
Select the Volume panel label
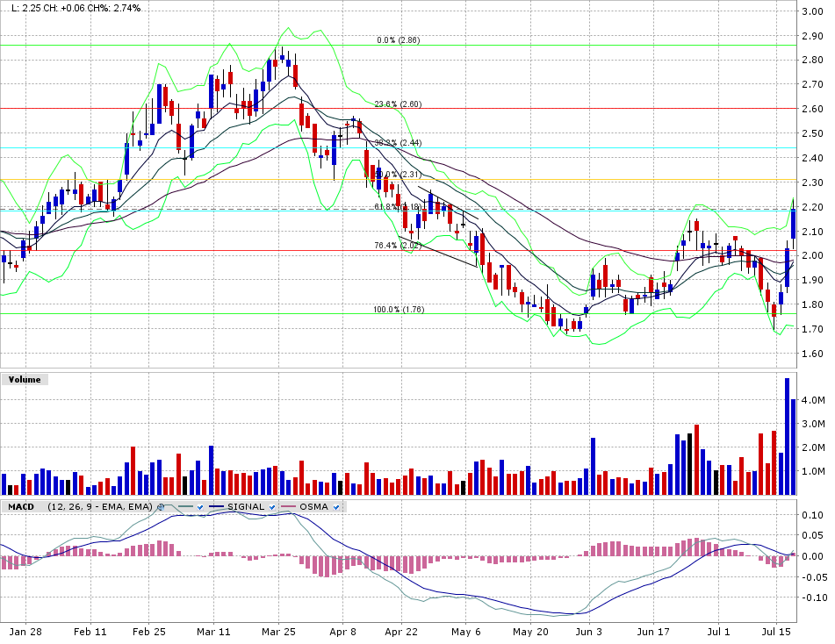click(25, 380)
